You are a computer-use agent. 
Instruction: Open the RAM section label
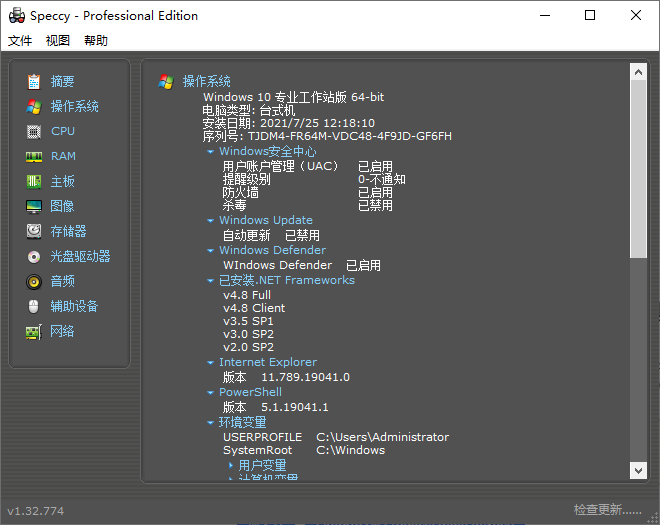point(63,156)
